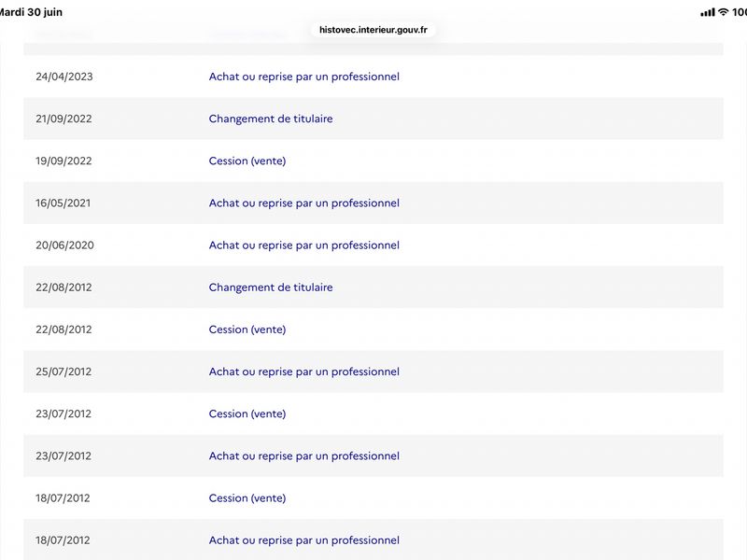Image resolution: width=747 pixels, height=560 pixels.
Task: Tap the Wi-Fi status icon
Action: (x=723, y=12)
